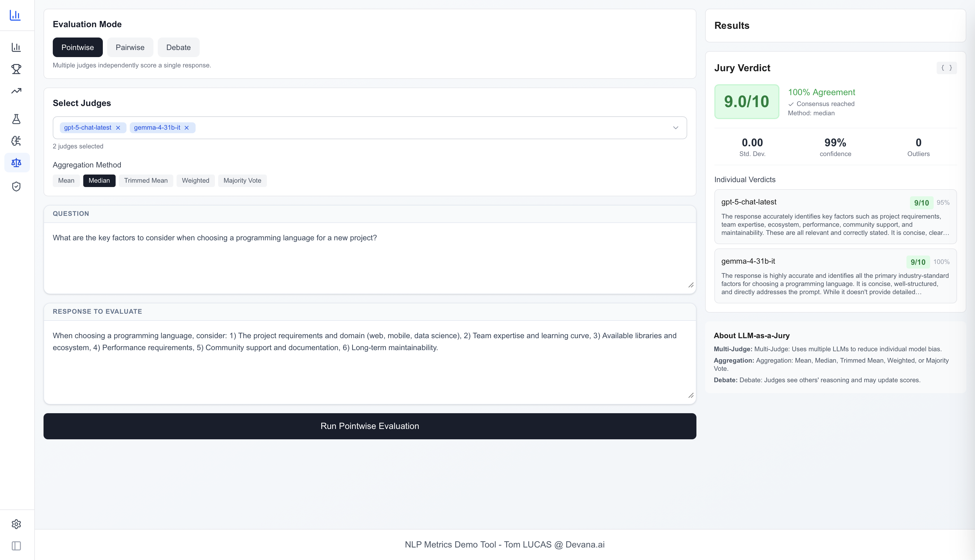The width and height of the screenshot is (975, 560).
Task: Switch to Debate evaluation mode
Action: 178,47
